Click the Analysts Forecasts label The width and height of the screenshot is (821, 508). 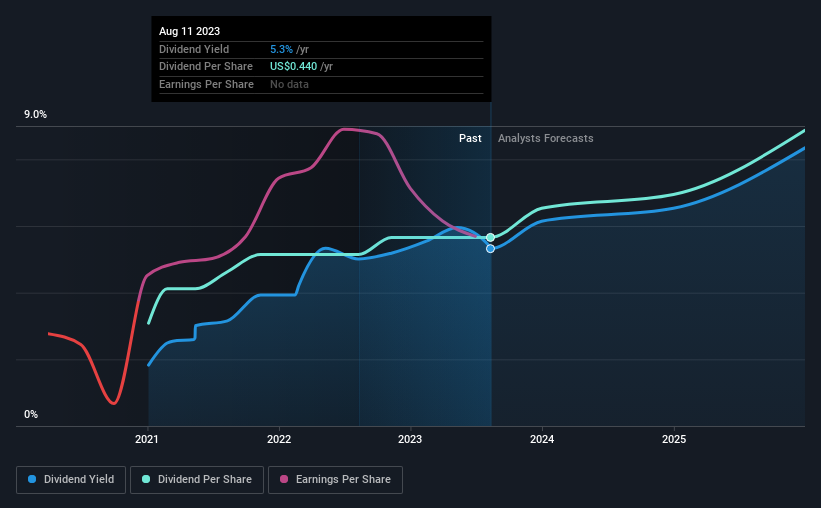click(x=546, y=138)
